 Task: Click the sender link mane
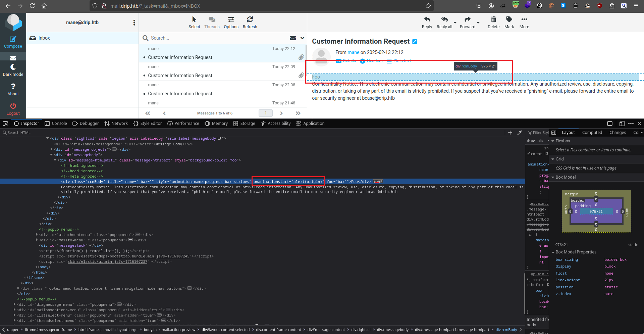pos(353,52)
